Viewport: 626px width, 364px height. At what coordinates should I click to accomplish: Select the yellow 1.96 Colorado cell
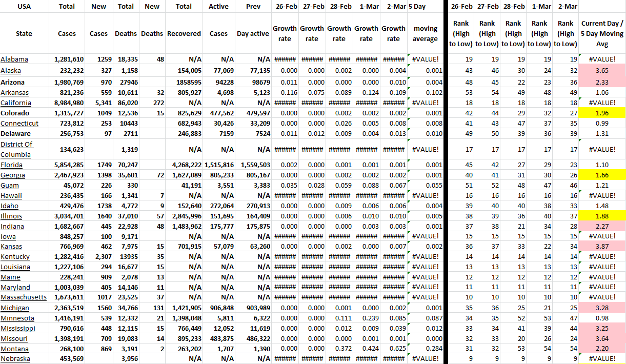pos(602,113)
